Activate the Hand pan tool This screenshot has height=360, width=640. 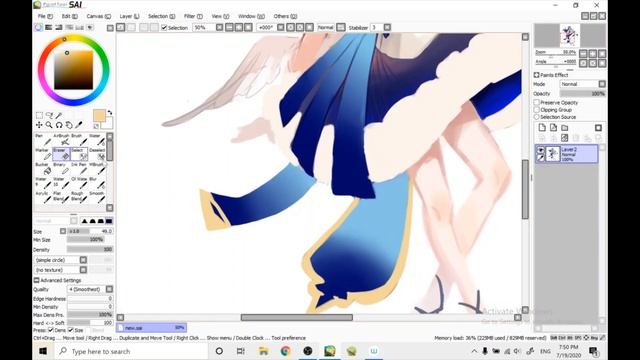tap(69, 125)
